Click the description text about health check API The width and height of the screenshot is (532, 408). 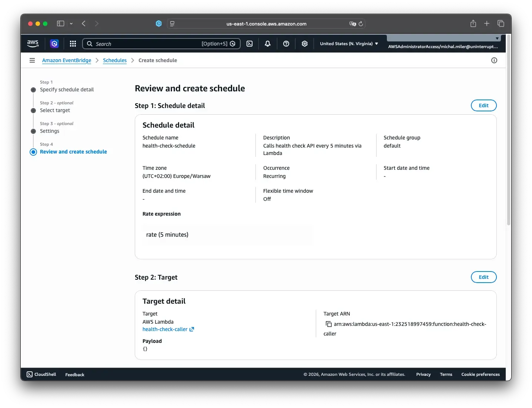pyautogui.click(x=312, y=149)
